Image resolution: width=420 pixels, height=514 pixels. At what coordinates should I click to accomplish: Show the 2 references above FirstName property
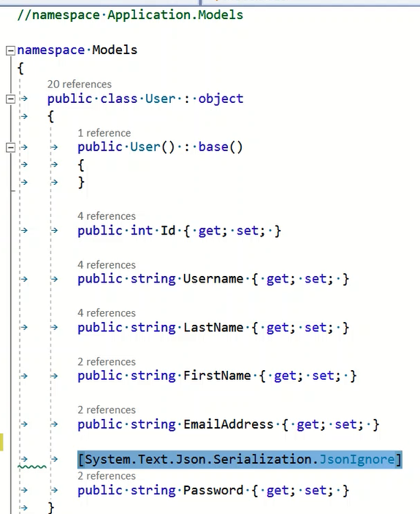click(x=106, y=362)
